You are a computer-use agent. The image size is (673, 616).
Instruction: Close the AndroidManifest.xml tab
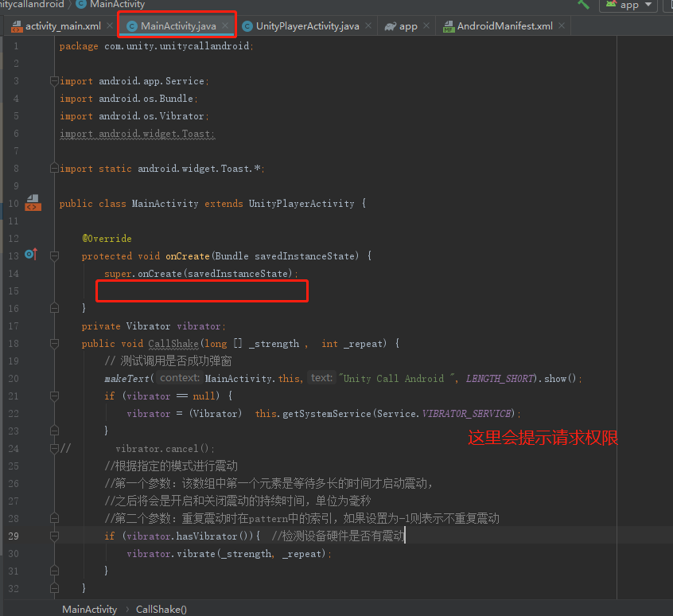click(562, 25)
